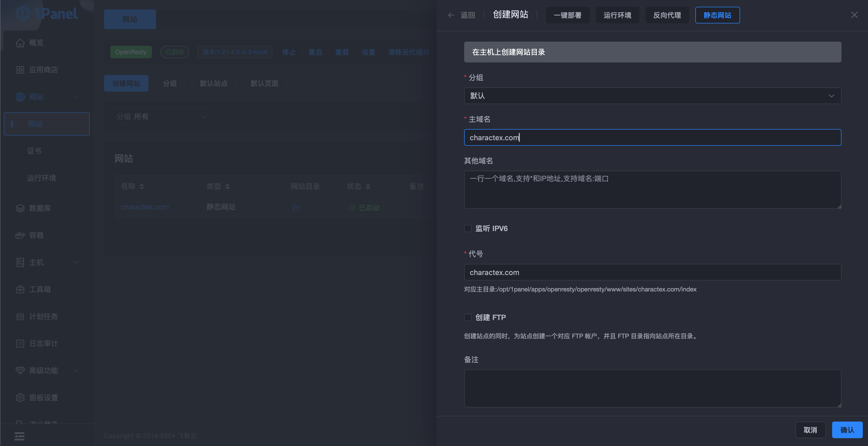Screen dimensions: 868x446
Task: Click 重载 OpenResty link
Action: click(x=342, y=52)
